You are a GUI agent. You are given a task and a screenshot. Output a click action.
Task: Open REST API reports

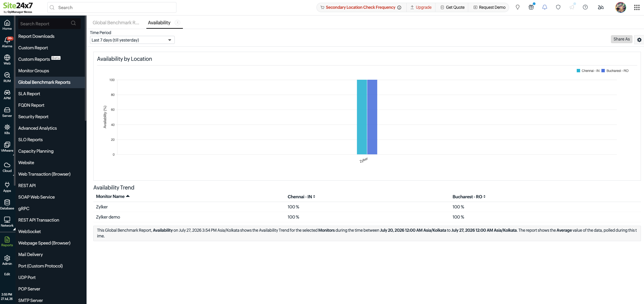pos(27,185)
